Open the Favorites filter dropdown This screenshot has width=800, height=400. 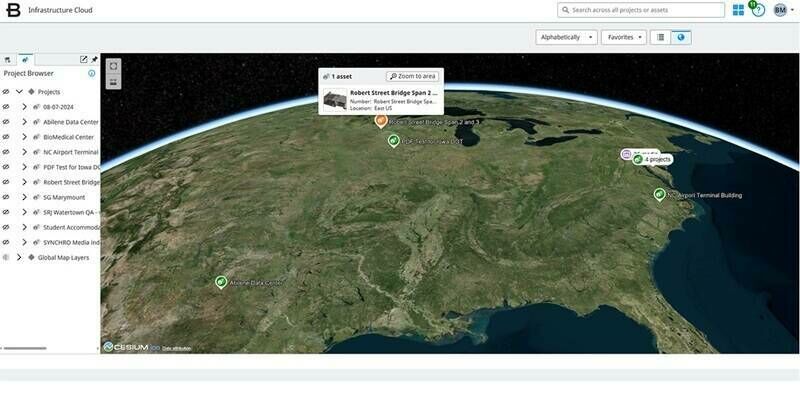(x=624, y=37)
